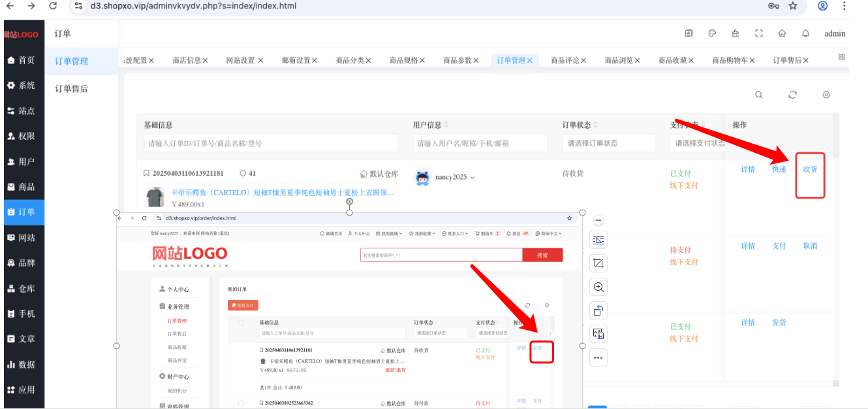Toggle fullscreen mode icon in header
Image resolution: width=868 pixels, height=409 pixels.
pyautogui.click(x=758, y=33)
